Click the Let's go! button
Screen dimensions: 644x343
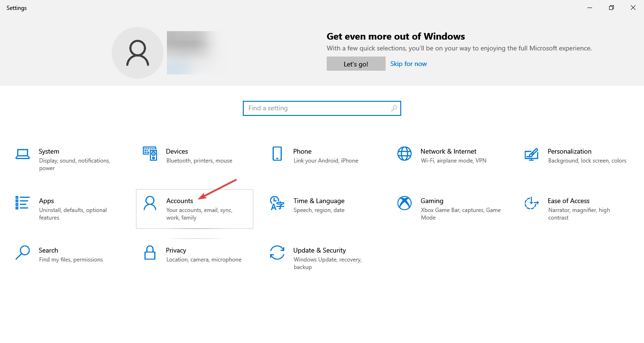click(356, 64)
